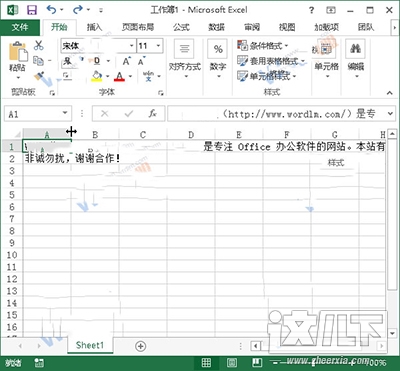Image resolution: width=400 pixels, height=371 pixels.
Task: Open the 文件 file menu
Action: 20,27
